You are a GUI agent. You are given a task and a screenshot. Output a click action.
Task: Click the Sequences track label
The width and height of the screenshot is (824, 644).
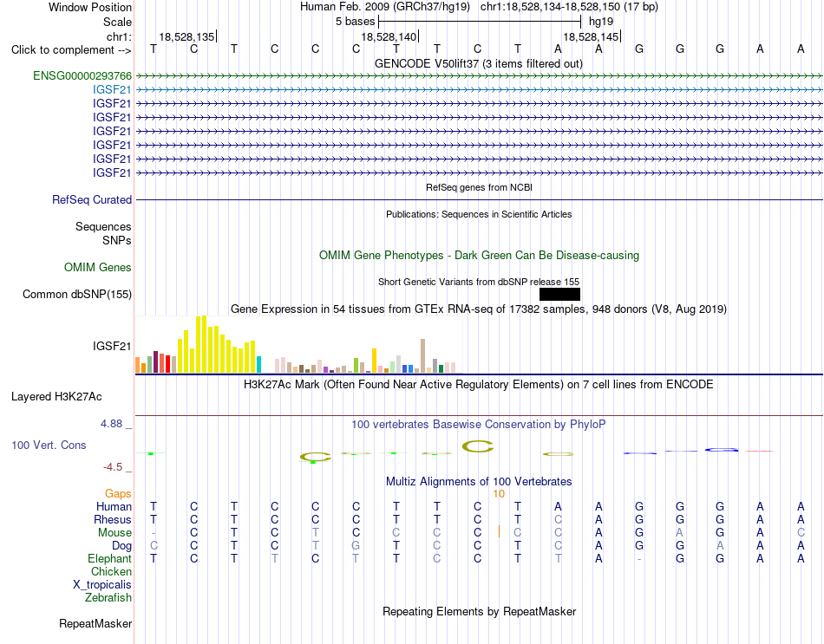click(x=103, y=227)
